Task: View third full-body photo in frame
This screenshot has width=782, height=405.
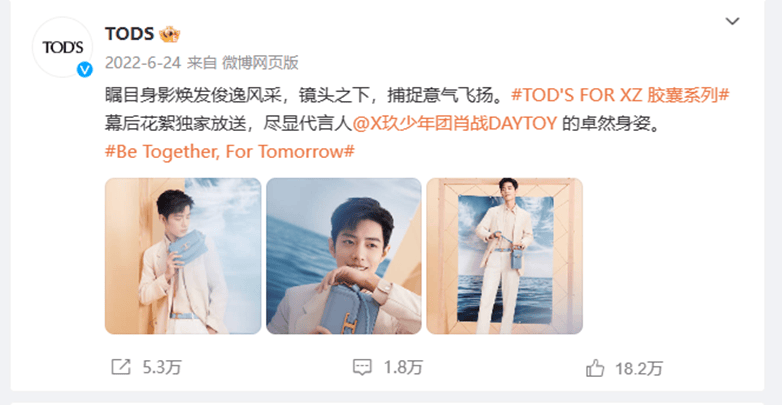Action: [x=504, y=256]
